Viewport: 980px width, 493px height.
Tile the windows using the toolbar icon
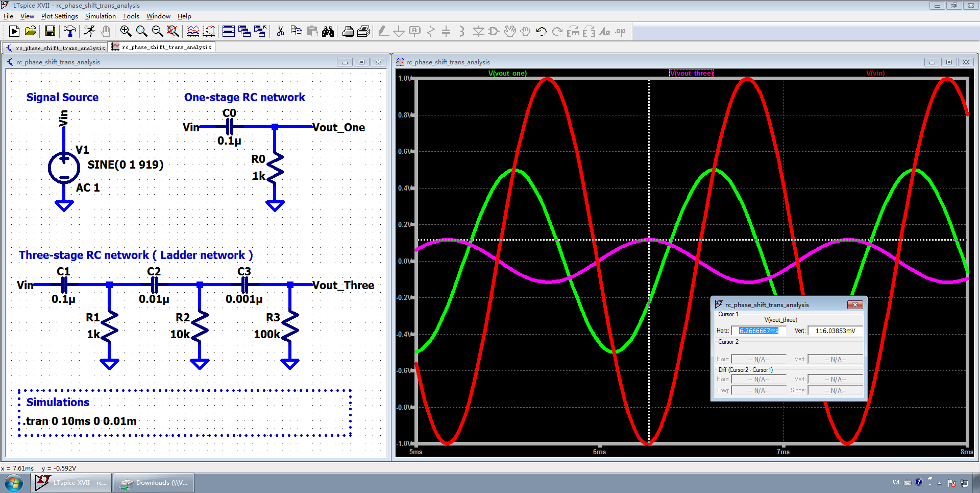pos(229,32)
